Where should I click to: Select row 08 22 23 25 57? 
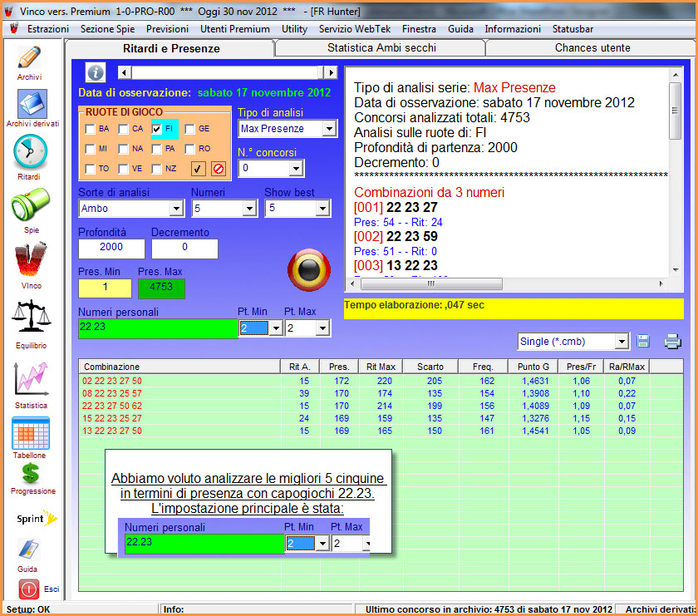(x=381, y=393)
